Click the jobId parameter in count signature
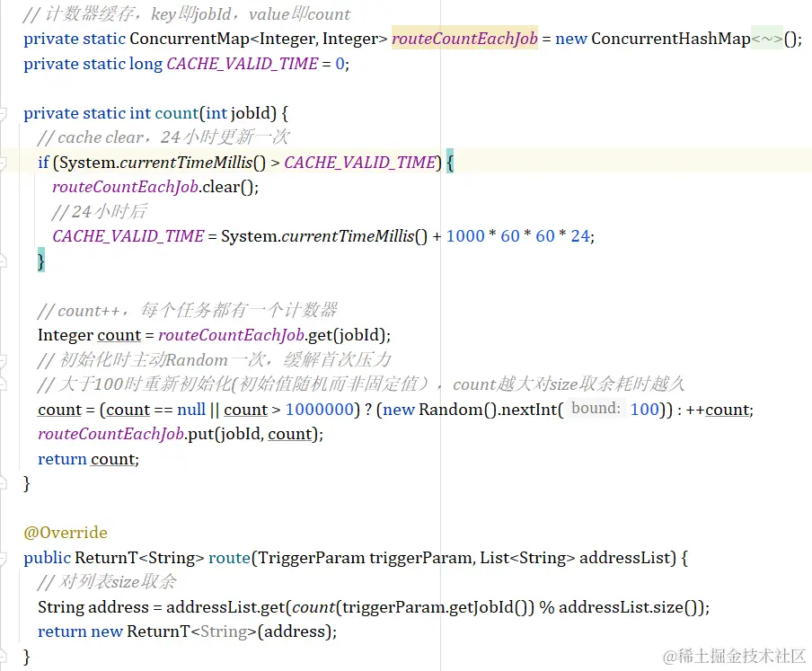812x671 pixels. pyautogui.click(x=253, y=113)
